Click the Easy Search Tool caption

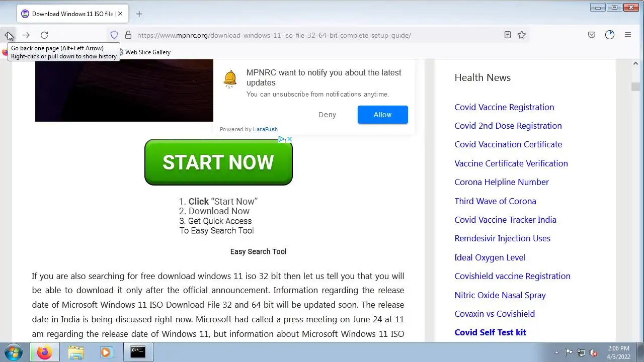[258, 251]
